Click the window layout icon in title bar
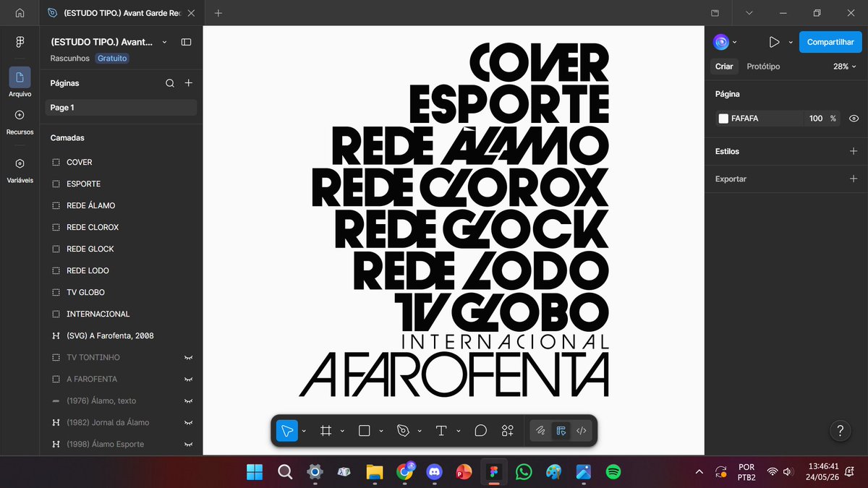The height and width of the screenshot is (488, 868). [715, 13]
